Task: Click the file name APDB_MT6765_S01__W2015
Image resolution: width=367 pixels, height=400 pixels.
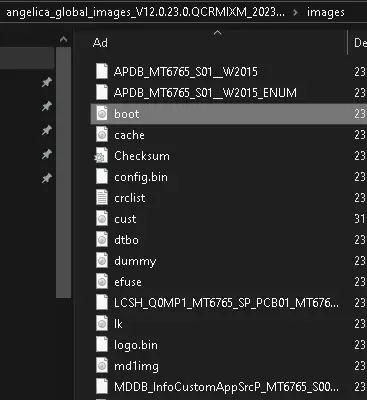Action: 186,72
